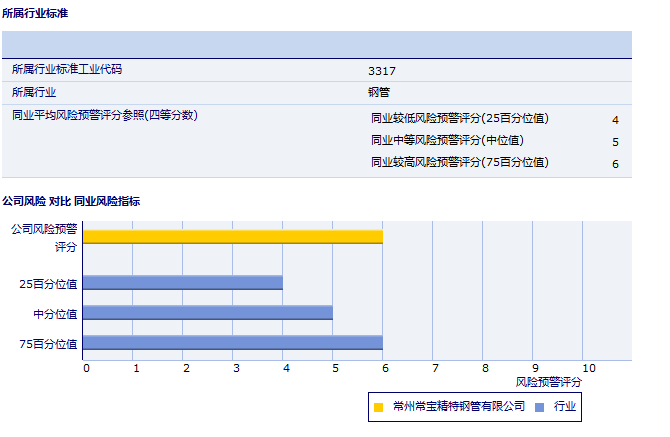Image resolution: width=670 pixels, height=437 pixels.
Task: Select the 25百分位值 blue bar
Action: click(x=182, y=282)
